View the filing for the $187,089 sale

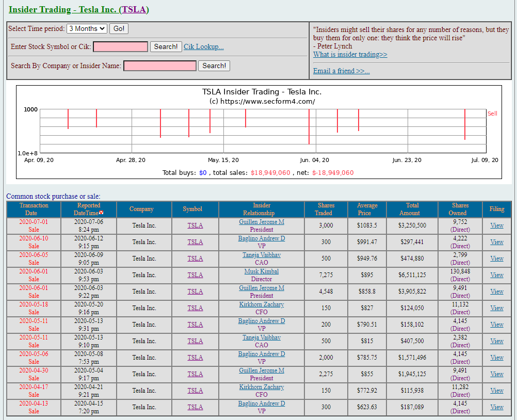click(496, 407)
